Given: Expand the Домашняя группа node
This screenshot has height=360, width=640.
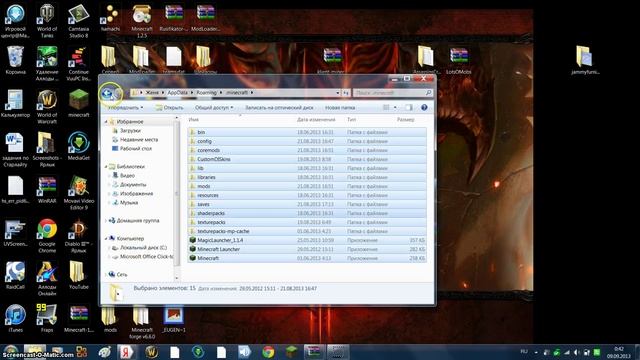Looking at the screenshot, I should (x=106, y=220).
